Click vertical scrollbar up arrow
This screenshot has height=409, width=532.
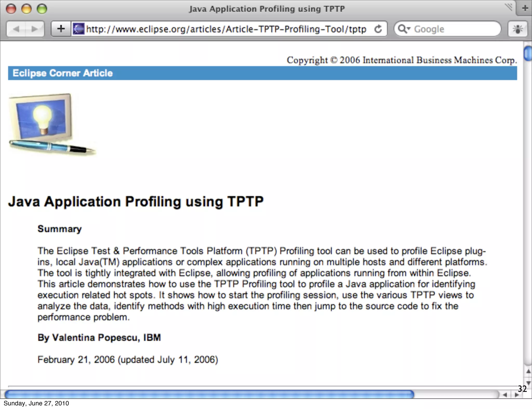coord(528,371)
